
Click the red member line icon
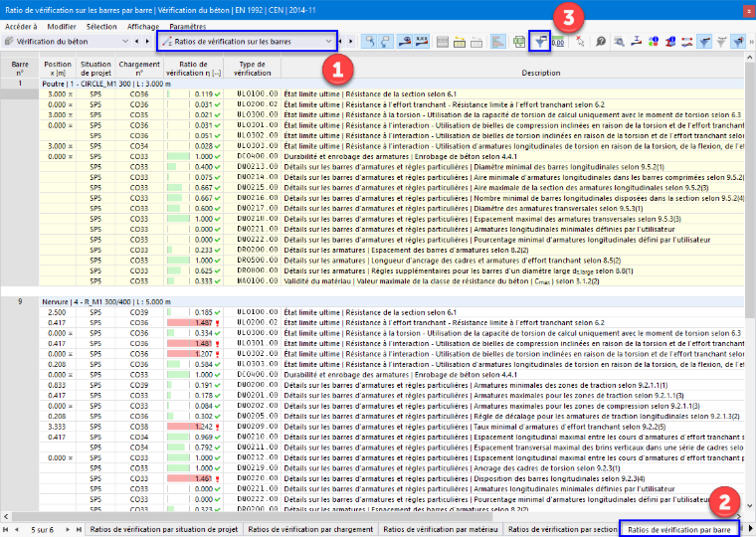pyautogui.click(x=687, y=42)
